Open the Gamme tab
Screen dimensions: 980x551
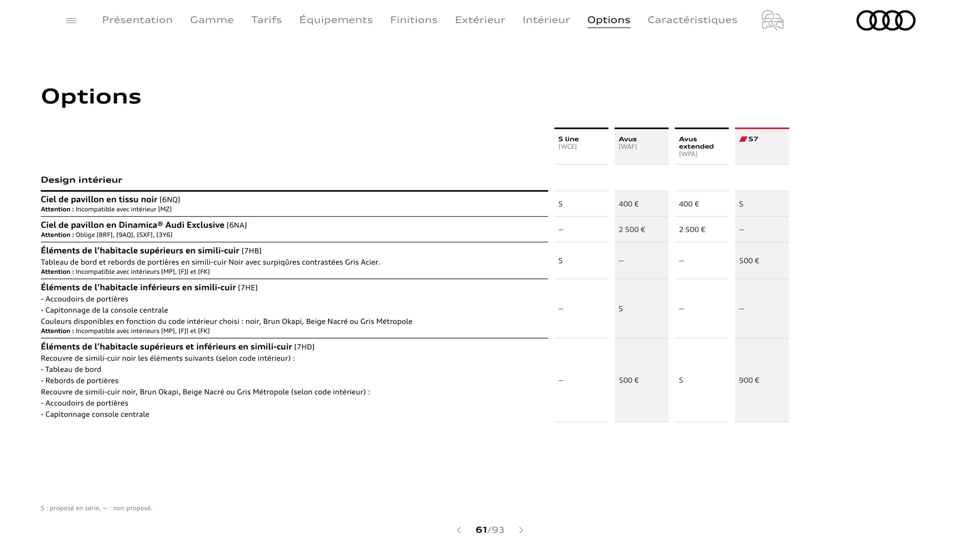(212, 20)
